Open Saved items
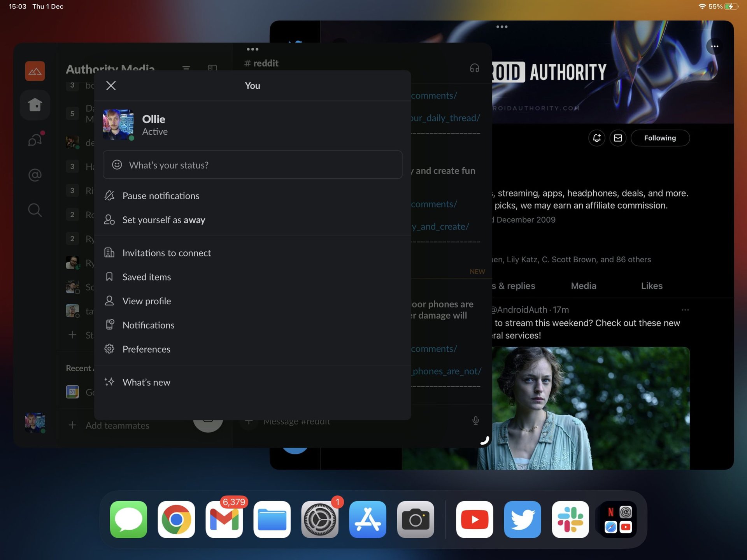The width and height of the screenshot is (747, 560). point(146,277)
